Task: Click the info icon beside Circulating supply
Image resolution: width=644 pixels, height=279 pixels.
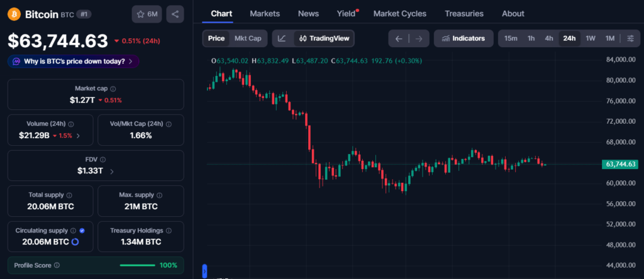Action: pyautogui.click(x=73, y=231)
